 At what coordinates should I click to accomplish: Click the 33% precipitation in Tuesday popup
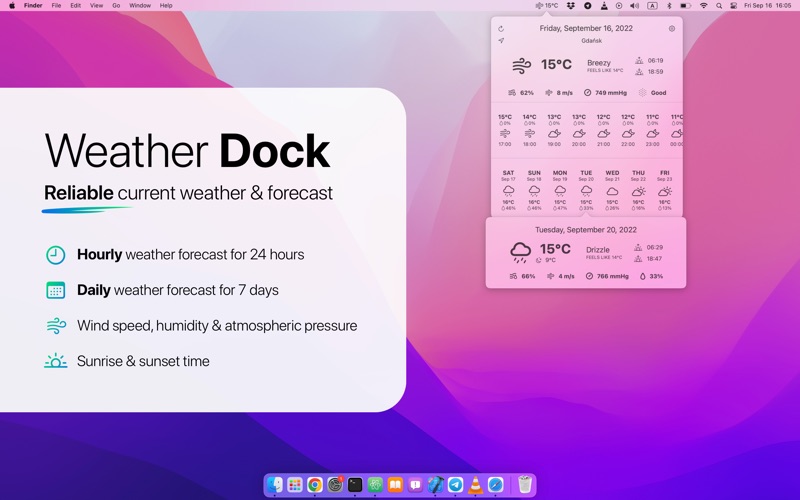pos(652,276)
